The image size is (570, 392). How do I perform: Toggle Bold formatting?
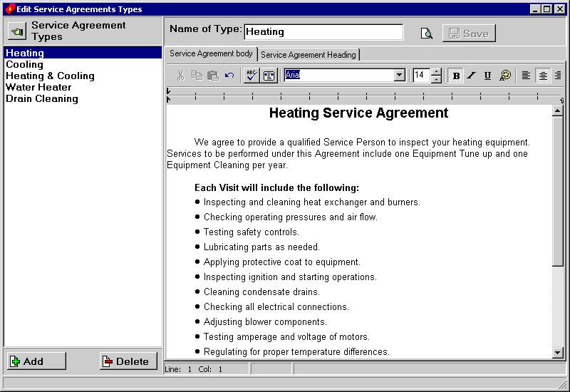click(x=456, y=76)
